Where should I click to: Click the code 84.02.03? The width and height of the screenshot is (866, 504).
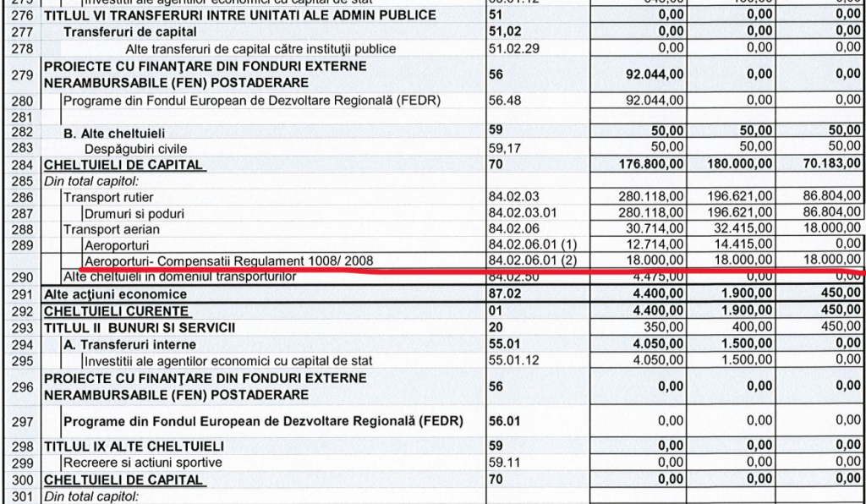(x=513, y=196)
